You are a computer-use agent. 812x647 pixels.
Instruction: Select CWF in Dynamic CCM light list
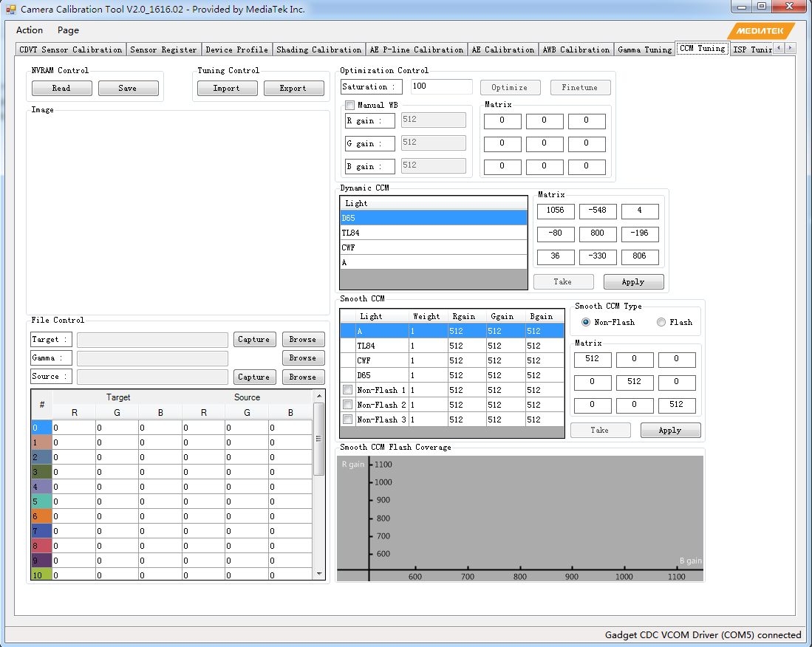pyautogui.click(x=434, y=247)
